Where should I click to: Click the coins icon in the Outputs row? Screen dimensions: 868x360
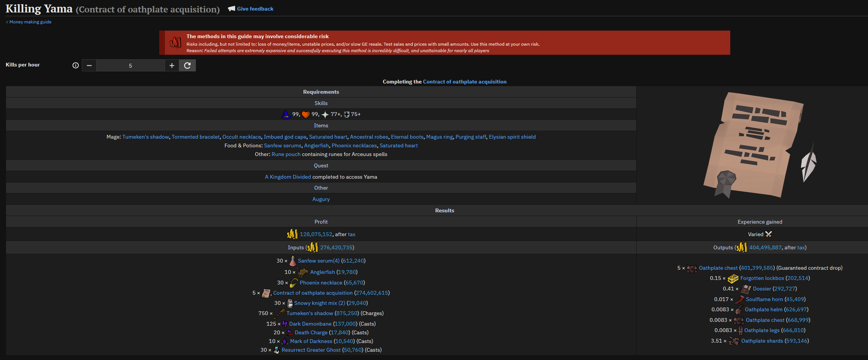pos(742,247)
